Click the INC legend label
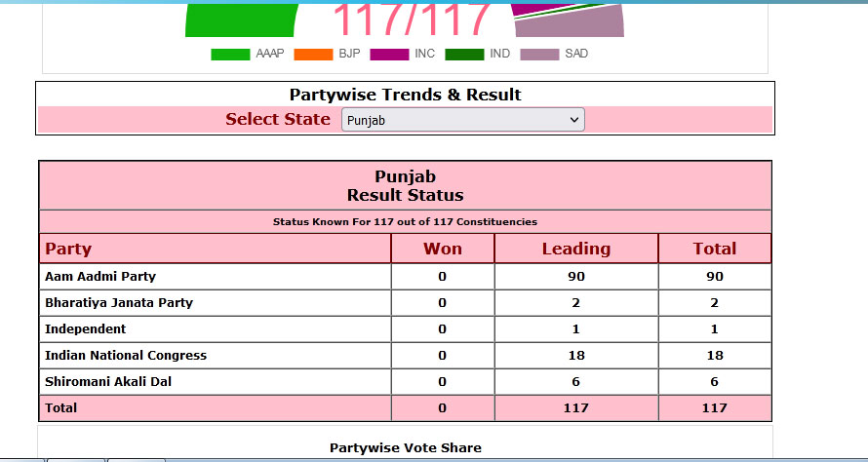This screenshot has width=868, height=462. click(x=425, y=54)
